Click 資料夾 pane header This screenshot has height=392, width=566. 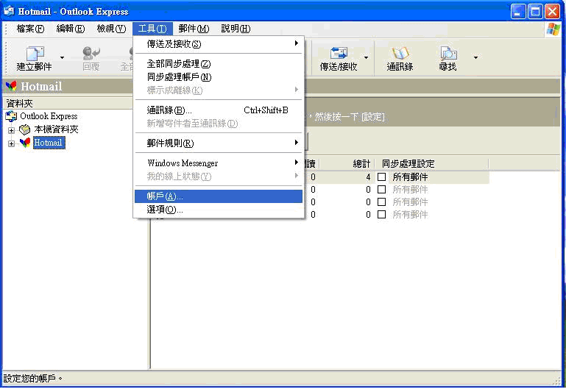68,104
